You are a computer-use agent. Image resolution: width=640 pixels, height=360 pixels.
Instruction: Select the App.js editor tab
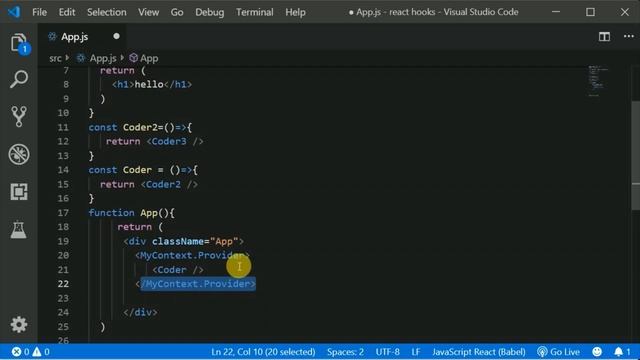click(82, 37)
